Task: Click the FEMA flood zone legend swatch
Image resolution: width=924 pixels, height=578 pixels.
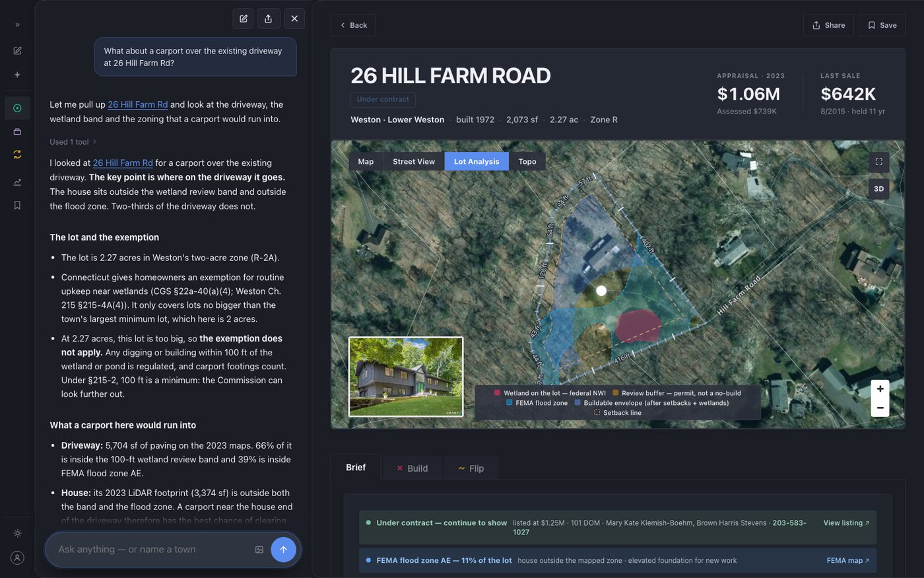Action: coord(509,403)
